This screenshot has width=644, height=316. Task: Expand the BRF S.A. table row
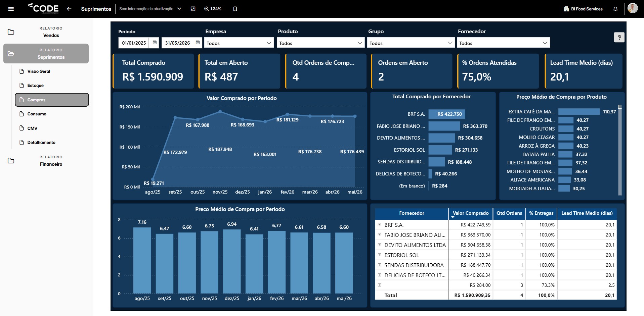379,225
